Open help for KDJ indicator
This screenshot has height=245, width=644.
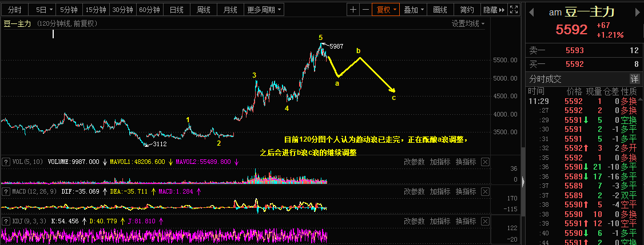coord(6,221)
